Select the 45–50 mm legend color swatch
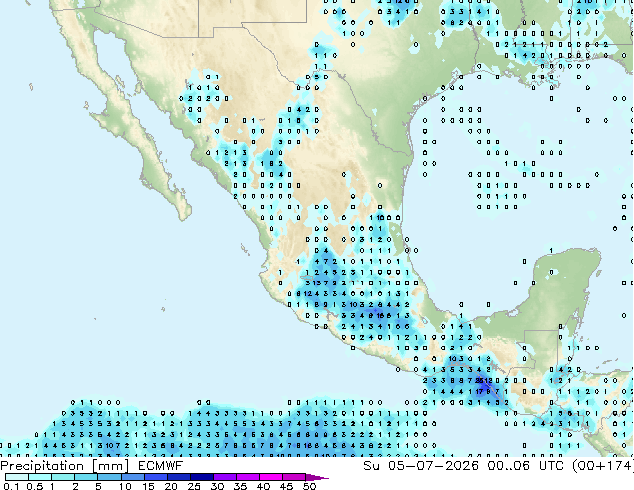 [x=294, y=477]
